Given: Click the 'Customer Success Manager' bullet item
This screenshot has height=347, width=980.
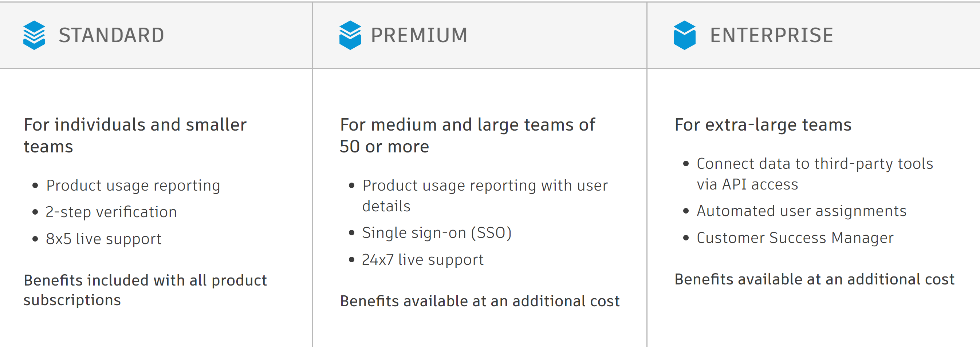Looking at the screenshot, I should tap(795, 238).
